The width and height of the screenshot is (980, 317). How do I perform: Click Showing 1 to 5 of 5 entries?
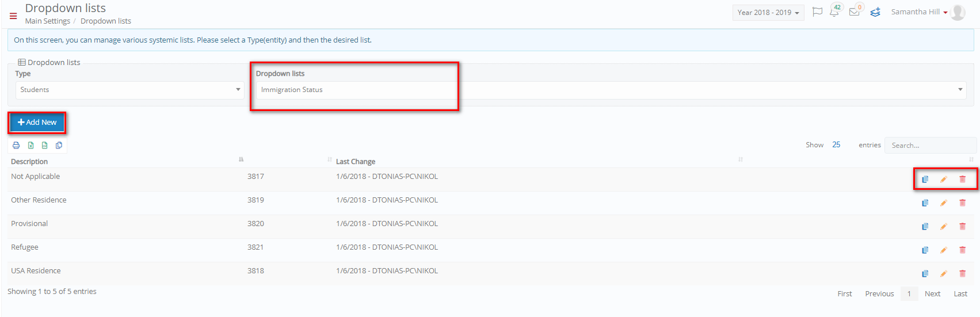52,292
